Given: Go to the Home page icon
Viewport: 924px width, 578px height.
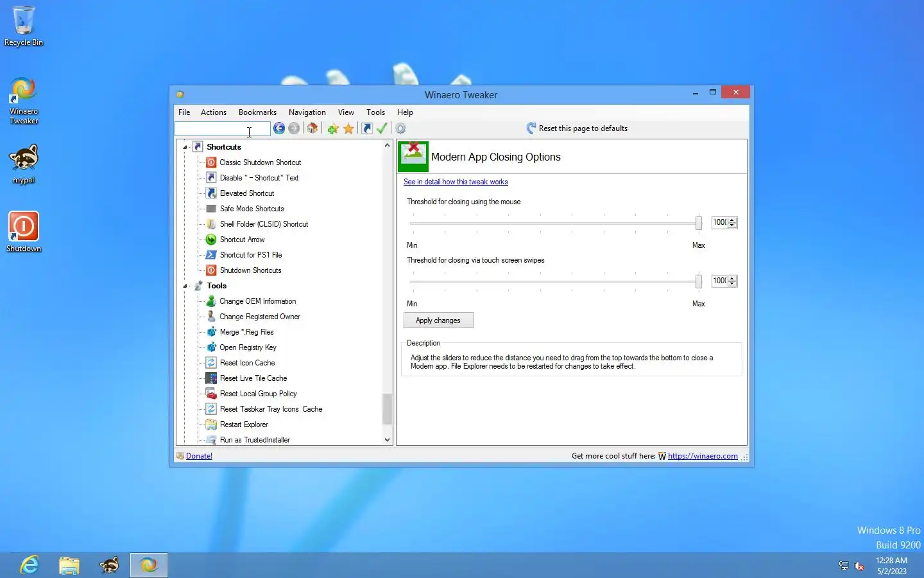Looking at the screenshot, I should [312, 128].
